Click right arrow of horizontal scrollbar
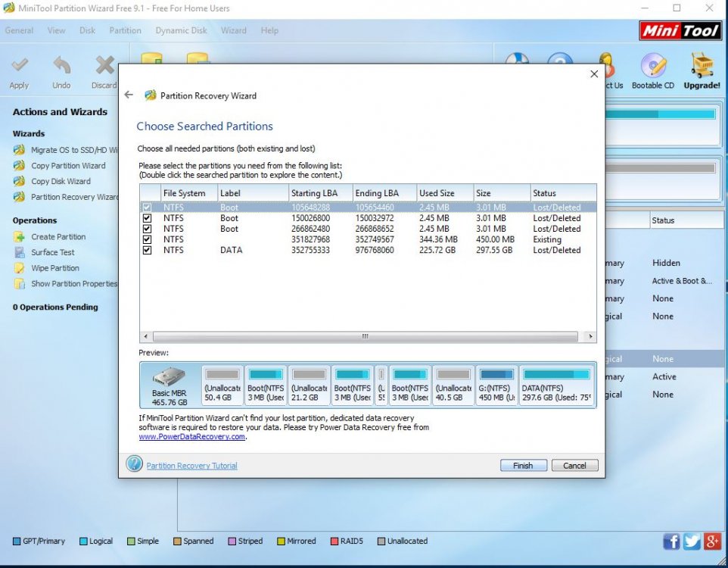This screenshot has height=568, width=728. (591, 336)
